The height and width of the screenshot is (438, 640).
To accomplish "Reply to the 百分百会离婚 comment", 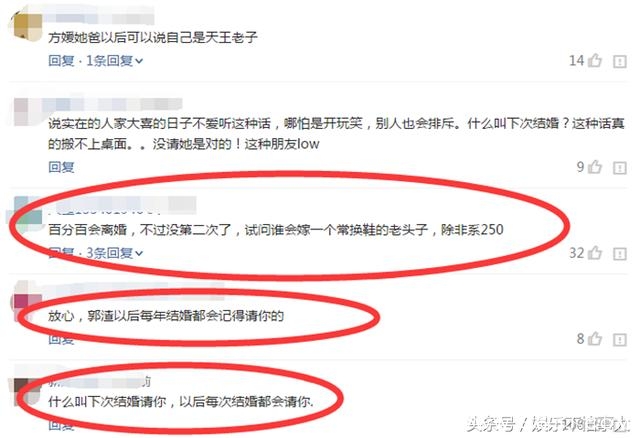I will (61, 253).
